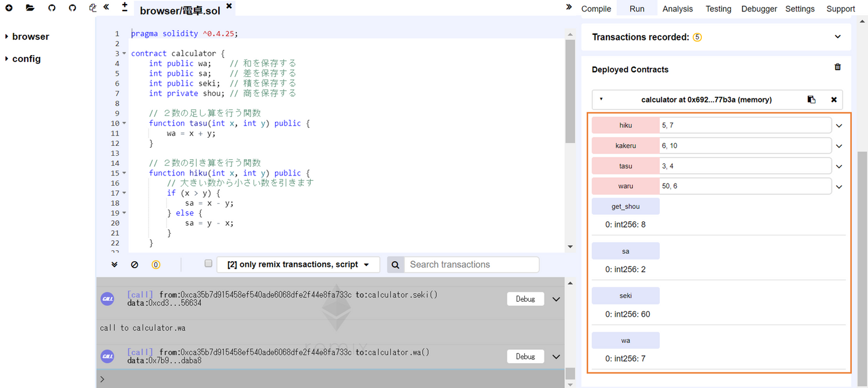
Task: Click the pending transactions counter badge in terminal
Action: point(156,265)
